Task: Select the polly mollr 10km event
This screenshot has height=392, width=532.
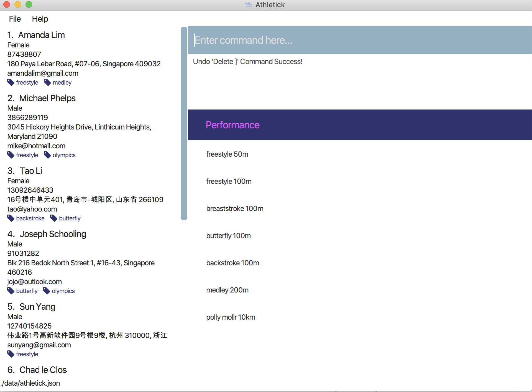Action: pyautogui.click(x=231, y=317)
